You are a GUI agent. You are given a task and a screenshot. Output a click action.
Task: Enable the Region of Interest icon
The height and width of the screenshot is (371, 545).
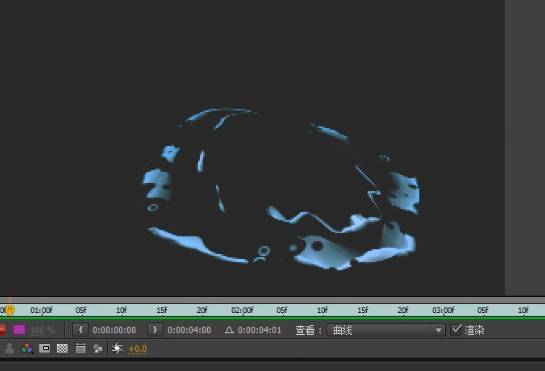pyautogui.click(x=44, y=348)
